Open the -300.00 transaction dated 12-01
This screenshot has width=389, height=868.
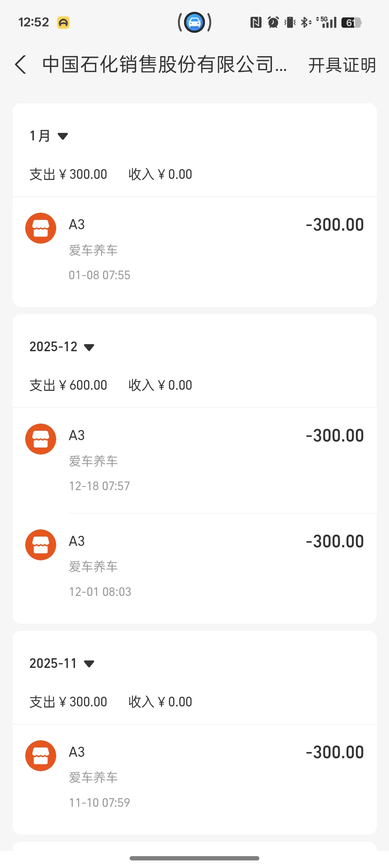tap(216, 565)
